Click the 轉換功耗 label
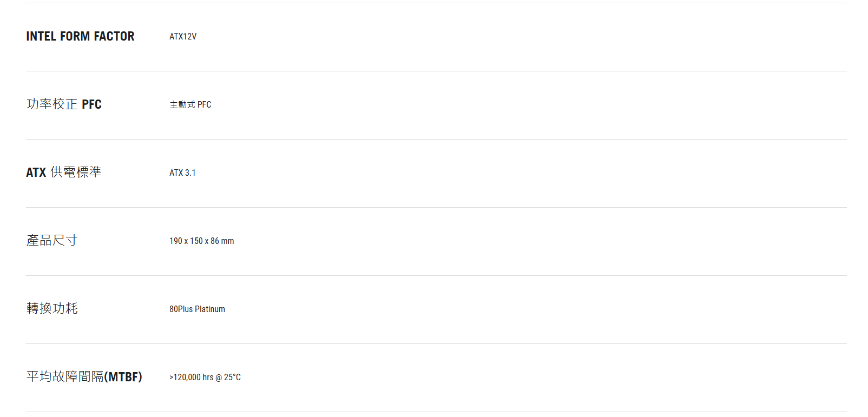Viewport: 868px width, 417px height. tap(52, 309)
